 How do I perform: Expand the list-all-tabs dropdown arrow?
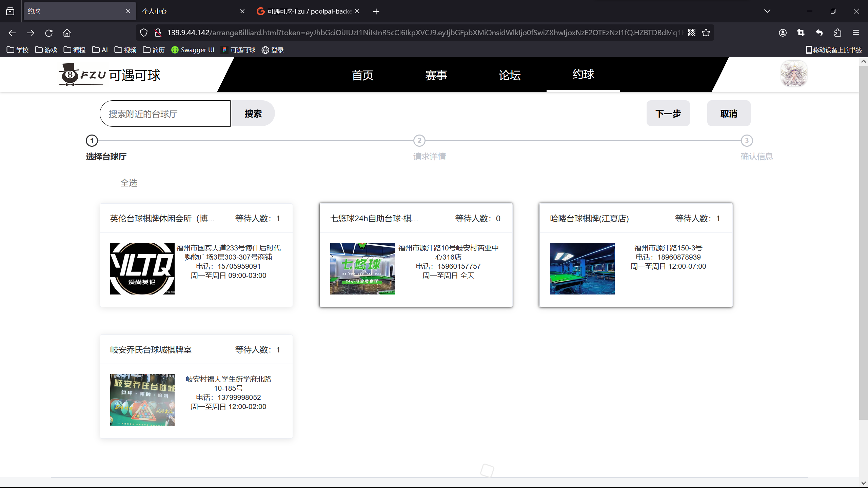pyautogui.click(x=767, y=11)
